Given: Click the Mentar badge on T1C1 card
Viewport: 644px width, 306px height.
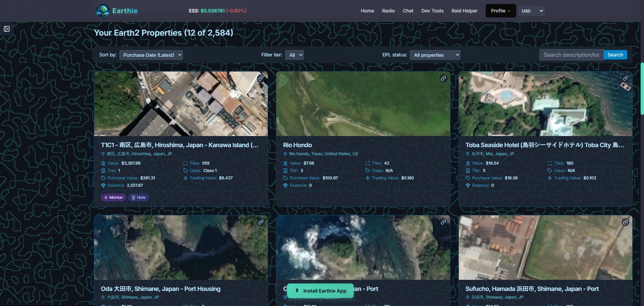Looking at the screenshot, I should 113,198.
